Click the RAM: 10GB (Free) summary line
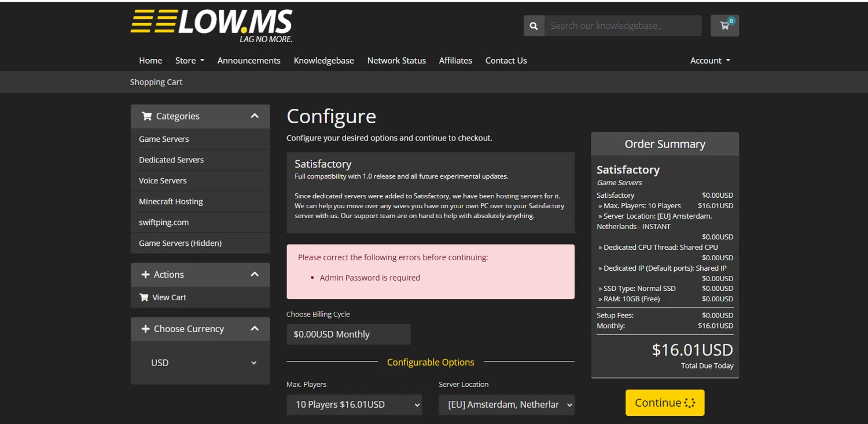The image size is (868, 424). [665, 299]
